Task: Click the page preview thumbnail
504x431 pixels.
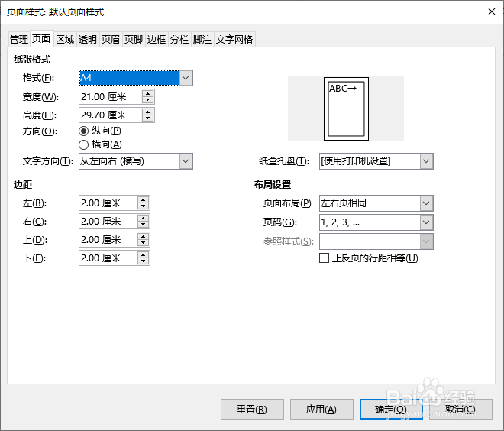Action: [346, 109]
